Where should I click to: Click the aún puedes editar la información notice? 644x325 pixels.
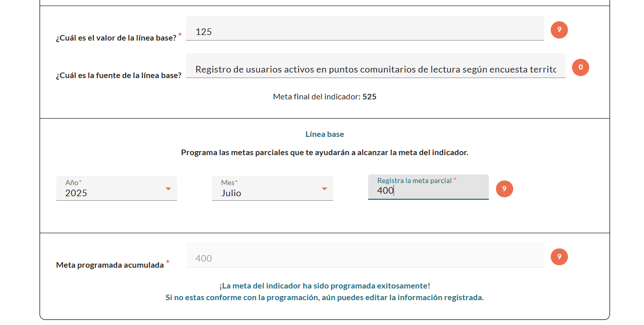(325, 298)
